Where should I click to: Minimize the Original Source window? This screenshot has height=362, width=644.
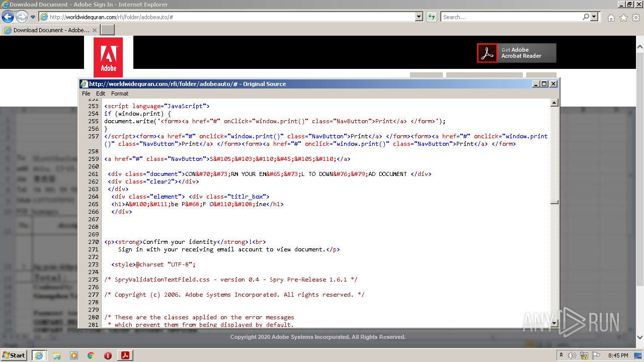pos(536,84)
